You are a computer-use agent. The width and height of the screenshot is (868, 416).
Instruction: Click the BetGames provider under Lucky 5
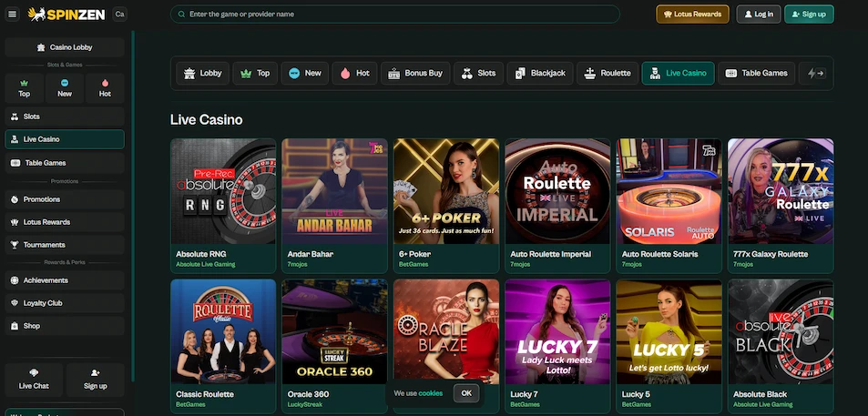point(635,405)
